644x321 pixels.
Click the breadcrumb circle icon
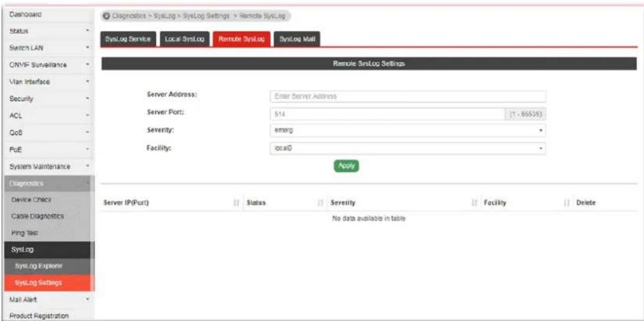pyautogui.click(x=107, y=16)
